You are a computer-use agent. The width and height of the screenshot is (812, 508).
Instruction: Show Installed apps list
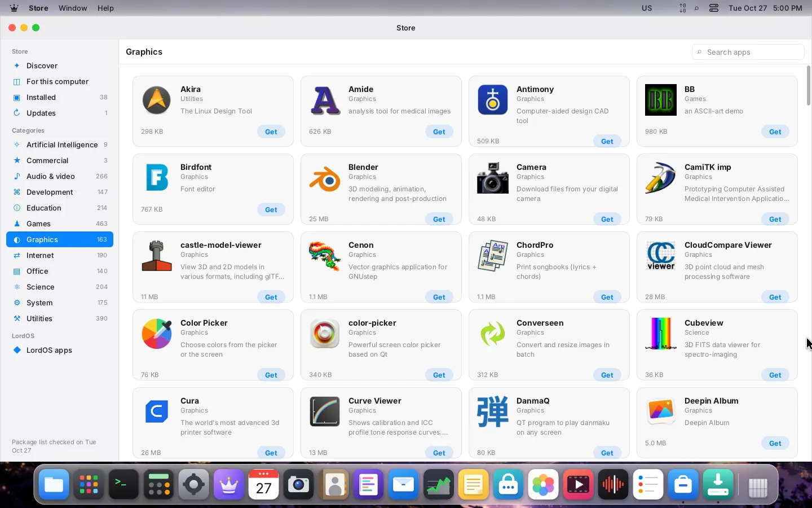point(60,97)
